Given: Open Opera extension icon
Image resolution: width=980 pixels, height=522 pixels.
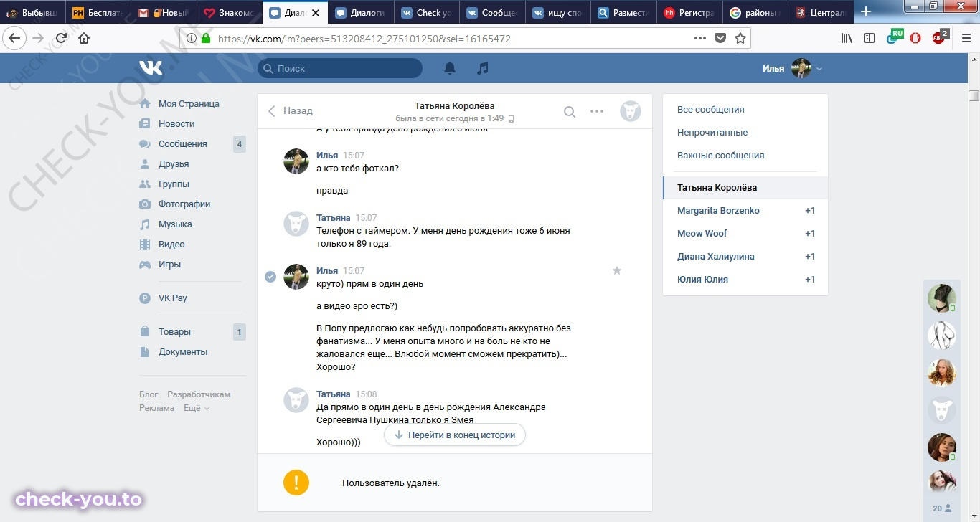Looking at the screenshot, I should pyautogui.click(x=915, y=38).
